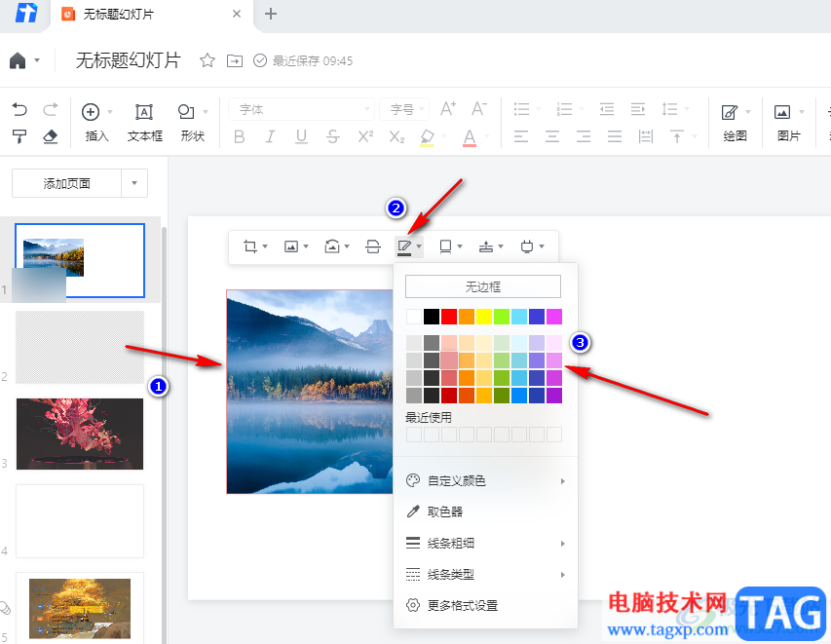Toggle italic formatting I
Screen dimensions: 831x644
pyautogui.click(x=270, y=137)
